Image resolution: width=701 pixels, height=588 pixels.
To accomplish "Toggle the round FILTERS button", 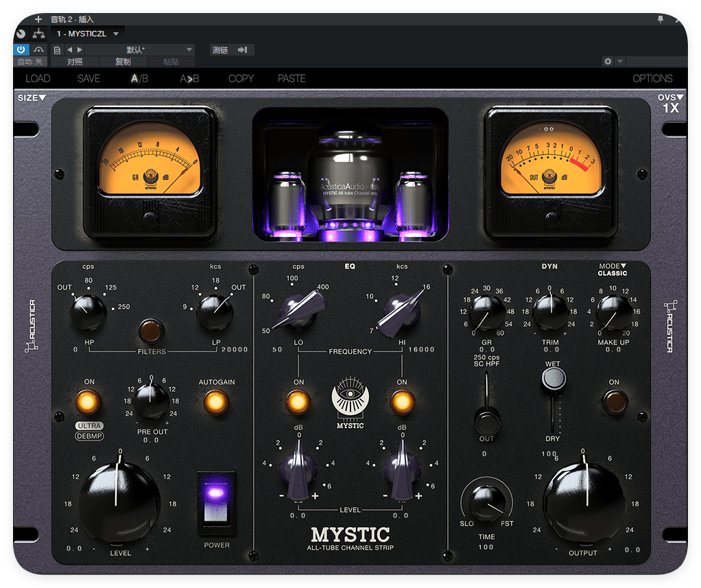I will (151, 331).
